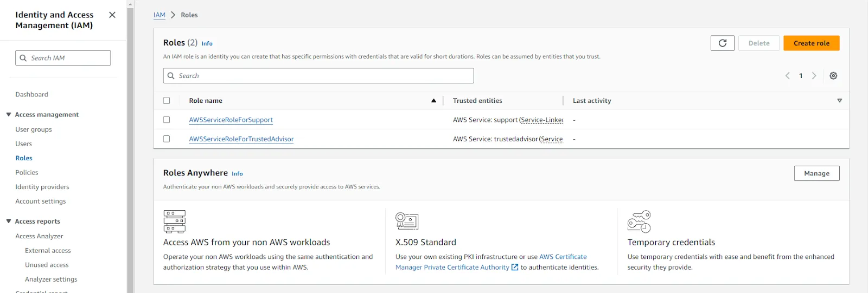Sort by Last activity dropdown arrow
The image size is (868, 293).
(839, 101)
